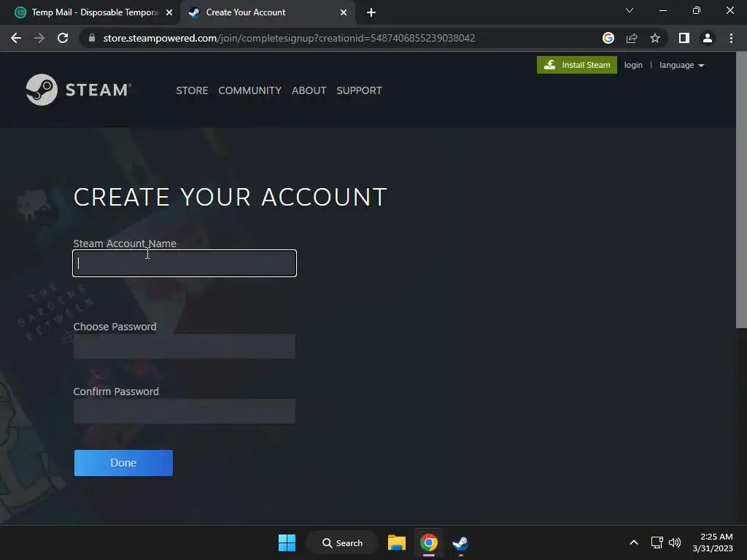Click the Steam Account Name label

[125, 244]
